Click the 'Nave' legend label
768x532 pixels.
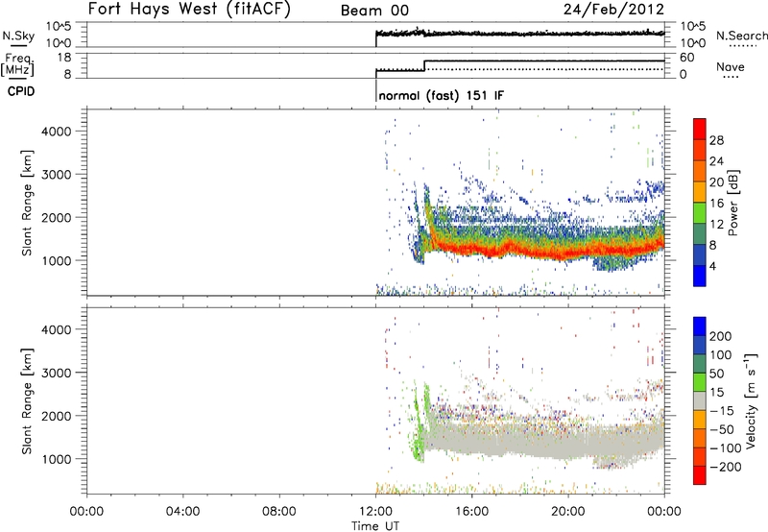731,66
